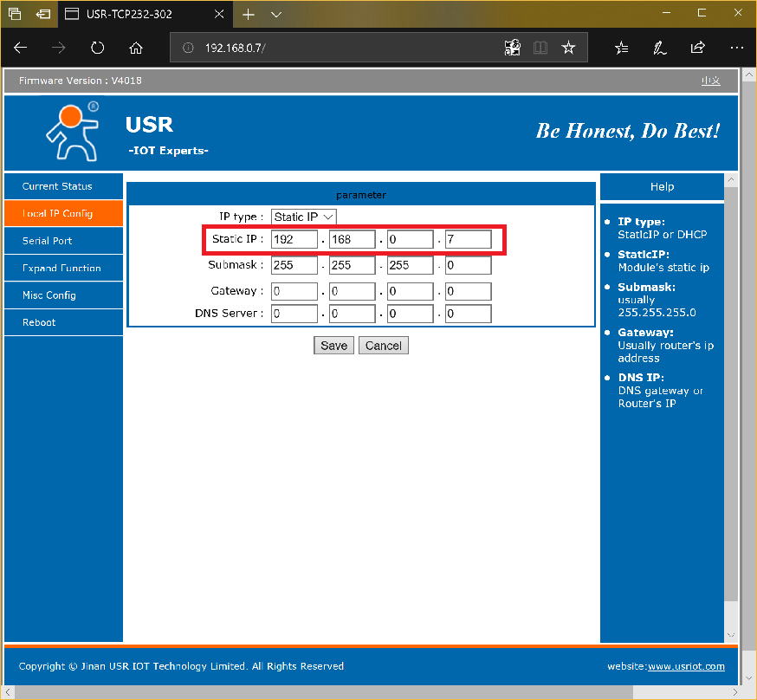Click Submask last octet field
757x700 pixels.
[x=468, y=265]
